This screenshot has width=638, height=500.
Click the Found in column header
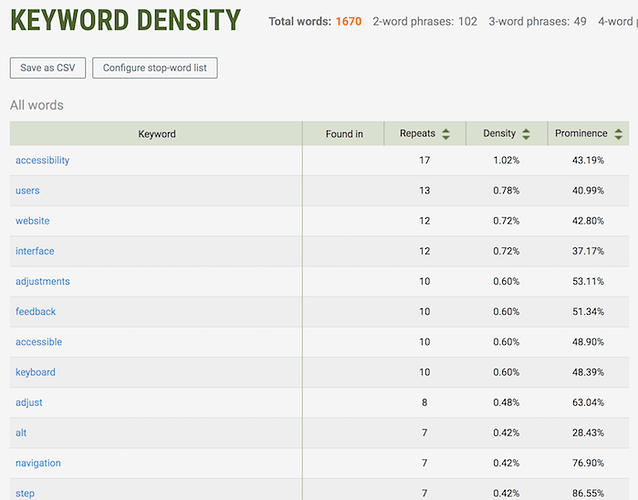coord(344,134)
